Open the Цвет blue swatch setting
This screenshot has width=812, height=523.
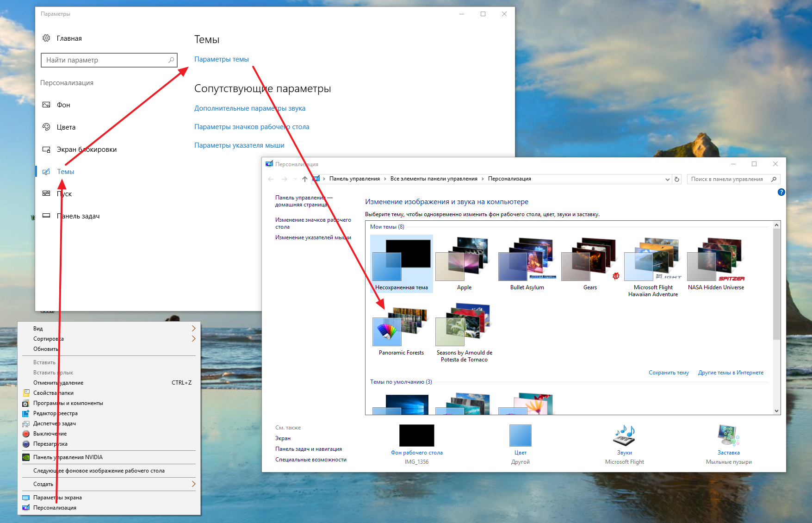pyautogui.click(x=521, y=436)
